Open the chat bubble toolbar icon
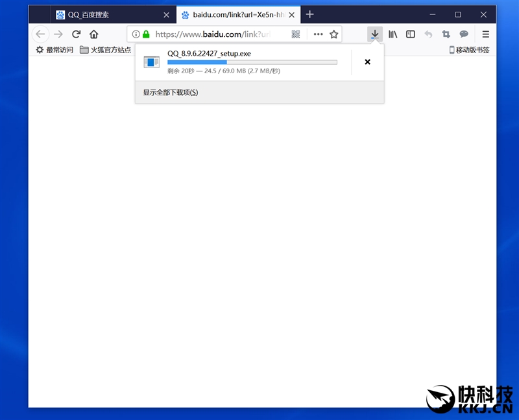The width and height of the screenshot is (519, 420). point(464,34)
